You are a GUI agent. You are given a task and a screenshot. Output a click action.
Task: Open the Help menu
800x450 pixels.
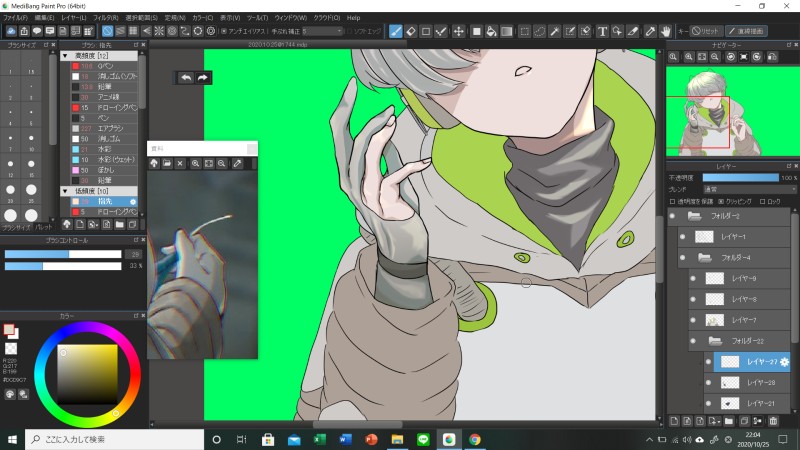click(354, 18)
